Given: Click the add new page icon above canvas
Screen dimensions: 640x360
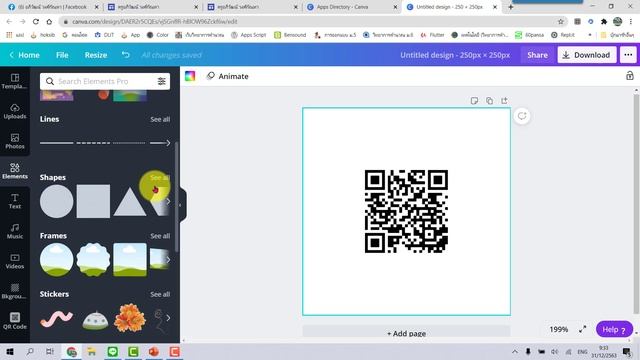Looking at the screenshot, I should tap(504, 101).
